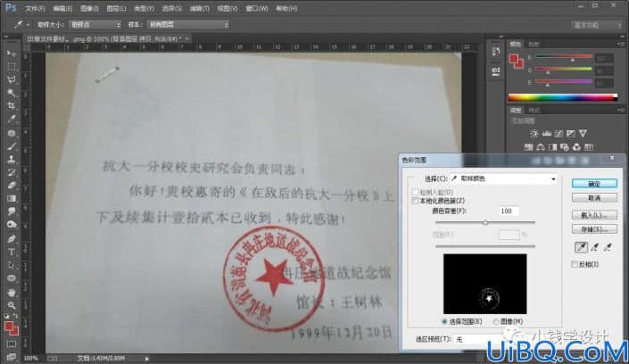This screenshot has height=364, width=629.
Task: Select the Rectangular Marquee tool
Action: point(12,66)
